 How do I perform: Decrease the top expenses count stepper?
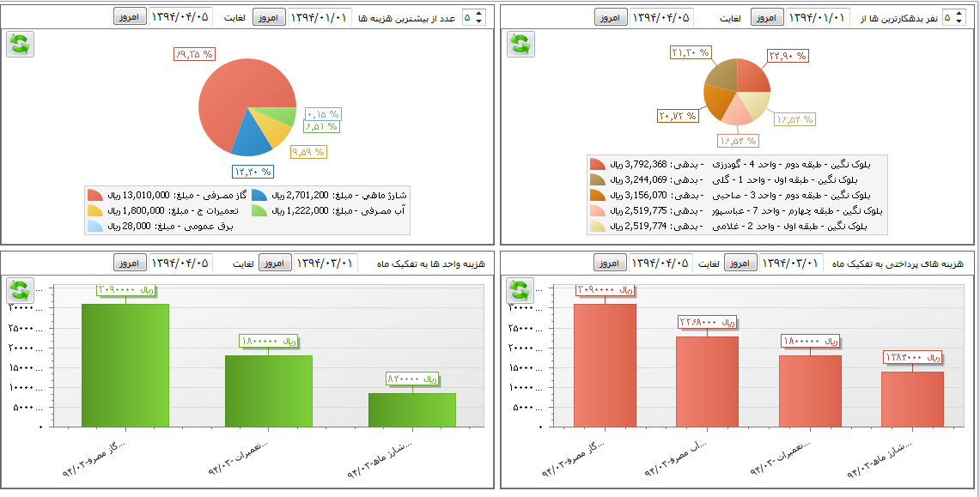(x=479, y=21)
